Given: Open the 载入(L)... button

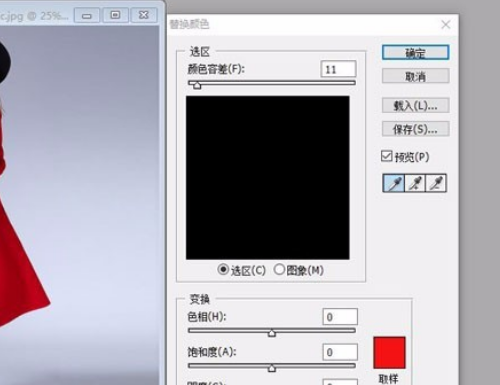Looking at the screenshot, I should (x=415, y=105).
